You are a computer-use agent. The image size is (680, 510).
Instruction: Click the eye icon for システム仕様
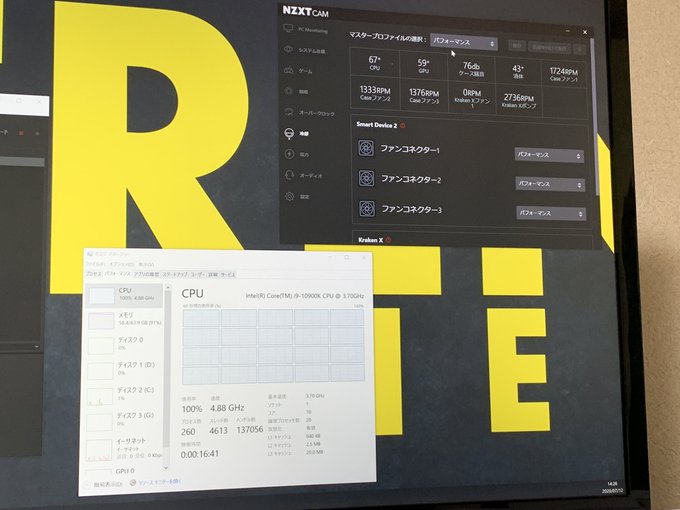pyautogui.click(x=289, y=49)
